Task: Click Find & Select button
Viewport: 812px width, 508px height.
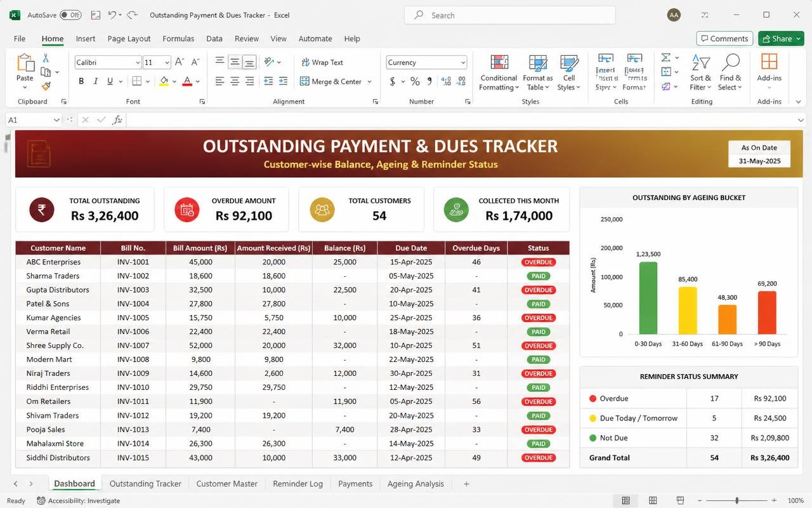Action: coord(730,72)
